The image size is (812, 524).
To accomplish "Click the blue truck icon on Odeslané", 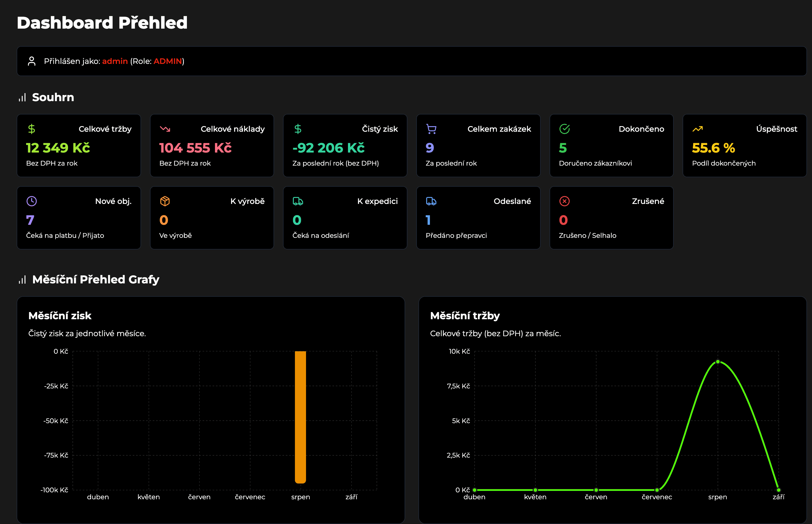I will tap(431, 201).
